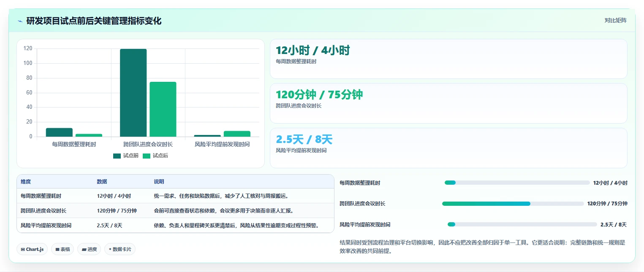Click the 每周数据整理耗时 progress bar
This screenshot has height=272, width=644.
tap(517, 183)
